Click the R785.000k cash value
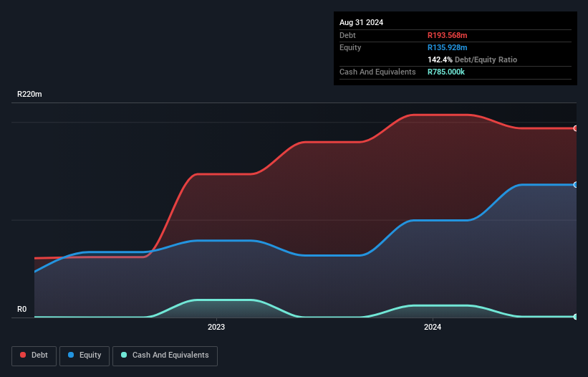Screen dimensions: 588x377 446,72
